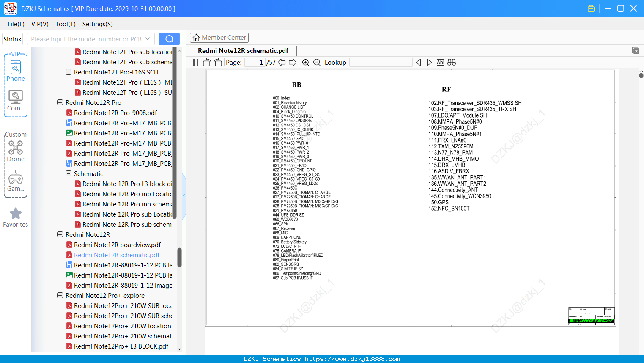The height and width of the screenshot is (363, 644).
Task: Go to the next page arrow
Action: point(293,63)
